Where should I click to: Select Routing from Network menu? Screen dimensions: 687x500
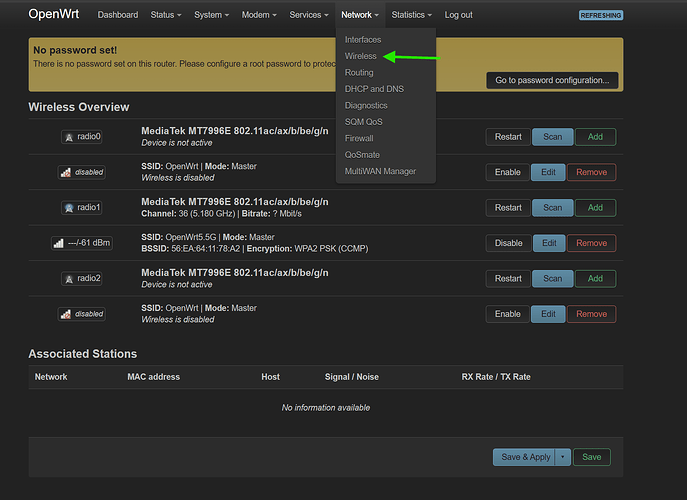(x=359, y=73)
